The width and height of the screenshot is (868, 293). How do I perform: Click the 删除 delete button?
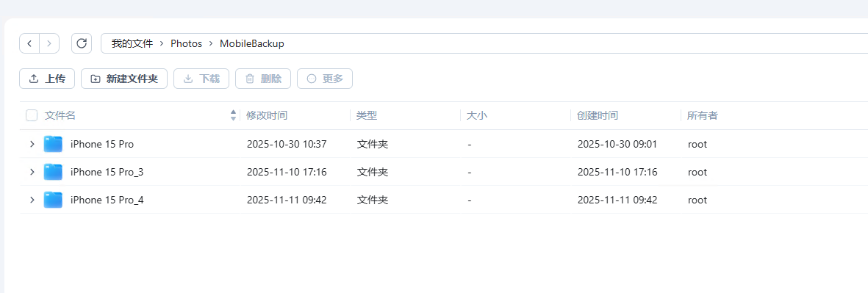(x=263, y=79)
